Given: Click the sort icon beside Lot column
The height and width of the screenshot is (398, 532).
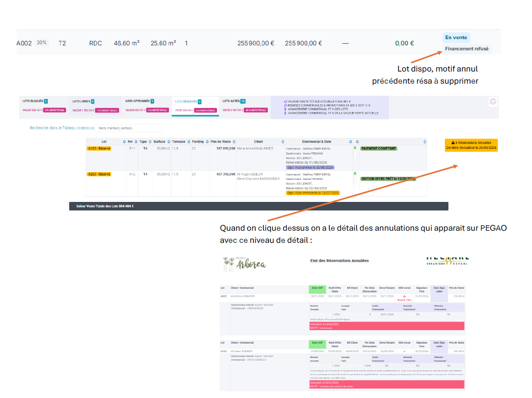Looking at the screenshot, I should click(124, 142).
